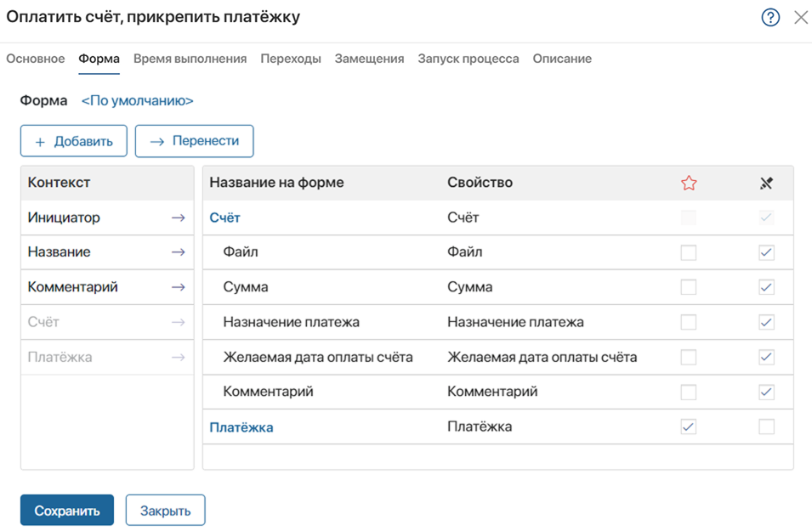Image resolution: width=812 pixels, height=531 pixels.
Task: Toggle read-only checkbox for Сумма row
Action: click(x=766, y=287)
